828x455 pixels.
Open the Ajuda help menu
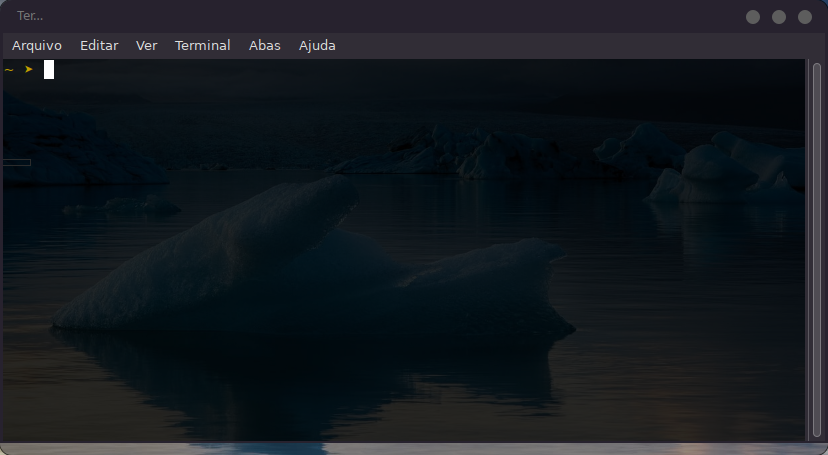point(317,45)
